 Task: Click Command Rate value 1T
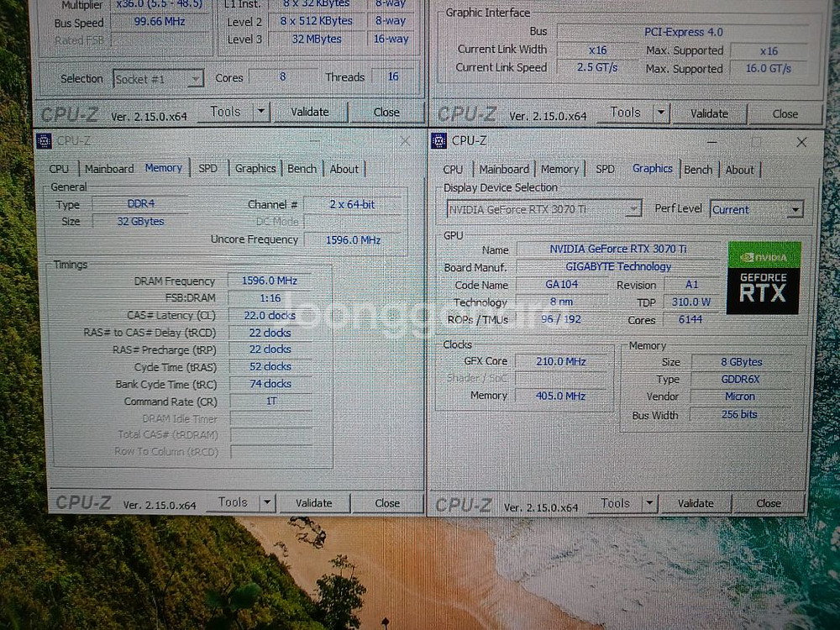coord(271,401)
